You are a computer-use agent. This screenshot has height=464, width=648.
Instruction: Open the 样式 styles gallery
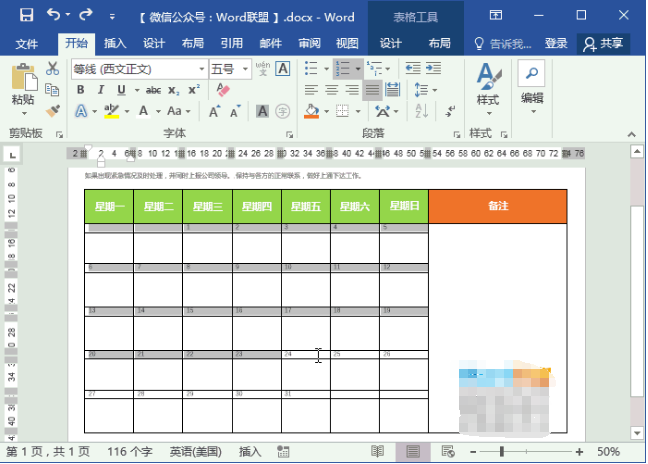[488, 89]
